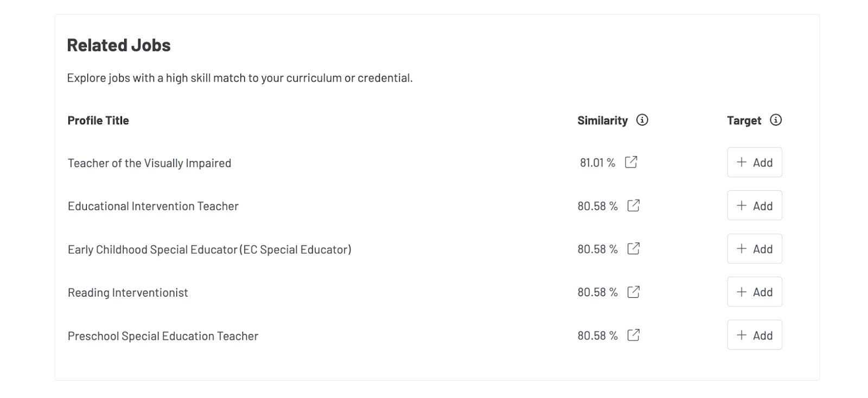Add Preschool Special Education Teacher as target
This screenshot has height=398, width=868.
pyautogui.click(x=755, y=335)
